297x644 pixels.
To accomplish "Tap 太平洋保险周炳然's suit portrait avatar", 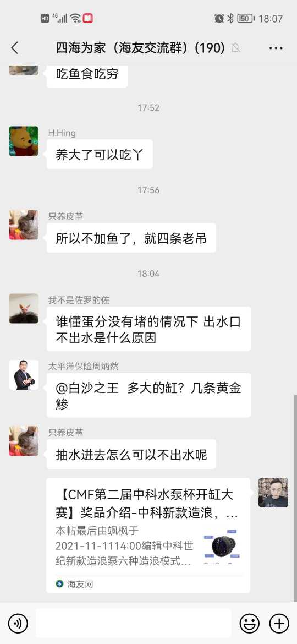I will [24, 375].
